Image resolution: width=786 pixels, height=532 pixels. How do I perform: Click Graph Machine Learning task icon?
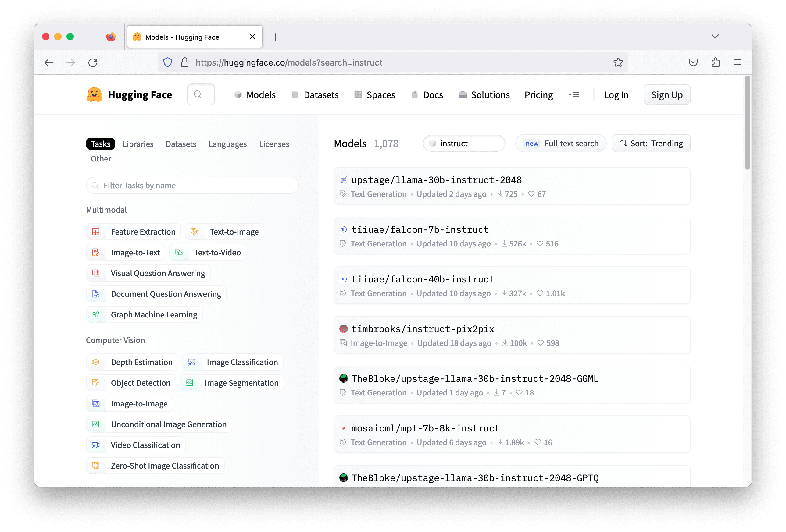click(x=96, y=315)
